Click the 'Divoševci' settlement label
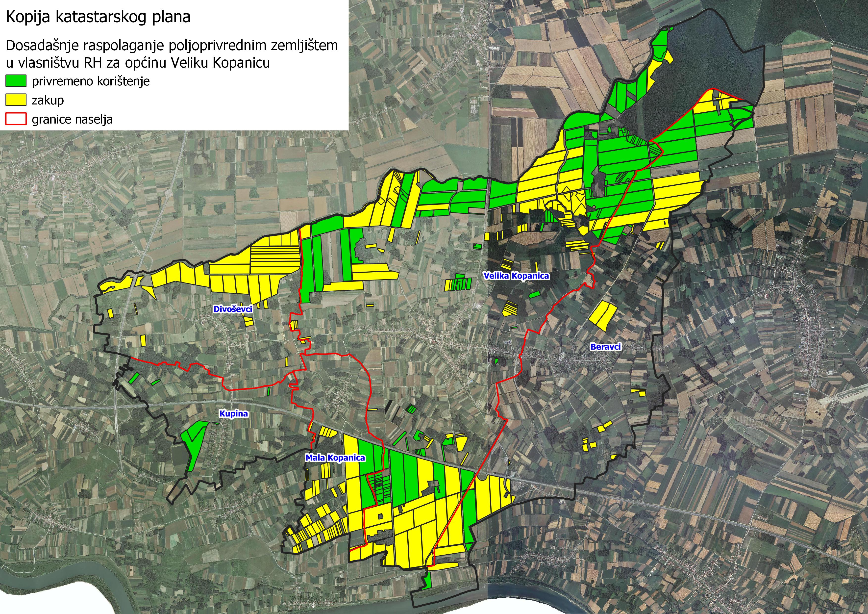Screen dimensions: 868x614 pos(232,309)
